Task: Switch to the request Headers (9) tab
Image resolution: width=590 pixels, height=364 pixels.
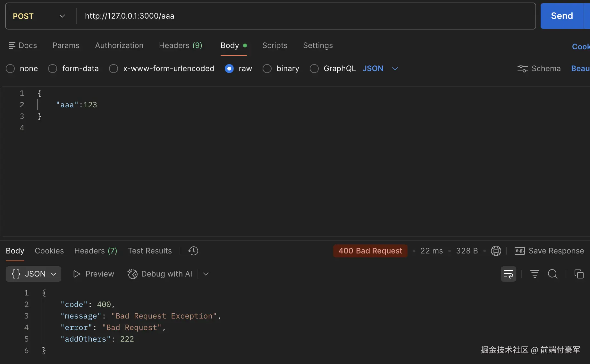Action: [181, 45]
